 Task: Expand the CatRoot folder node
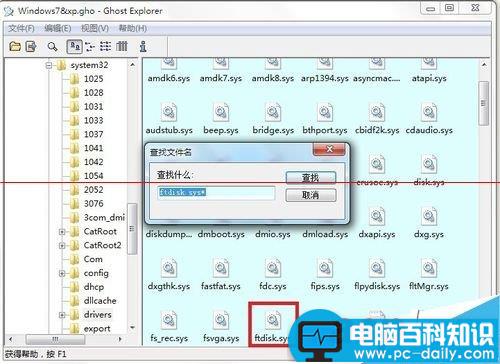(x=62, y=232)
